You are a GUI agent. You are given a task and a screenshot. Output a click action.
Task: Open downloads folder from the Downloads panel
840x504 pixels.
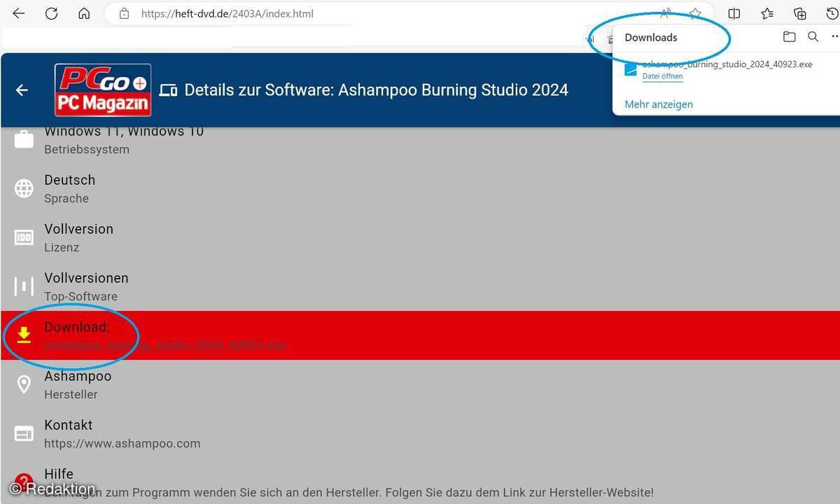(x=790, y=37)
